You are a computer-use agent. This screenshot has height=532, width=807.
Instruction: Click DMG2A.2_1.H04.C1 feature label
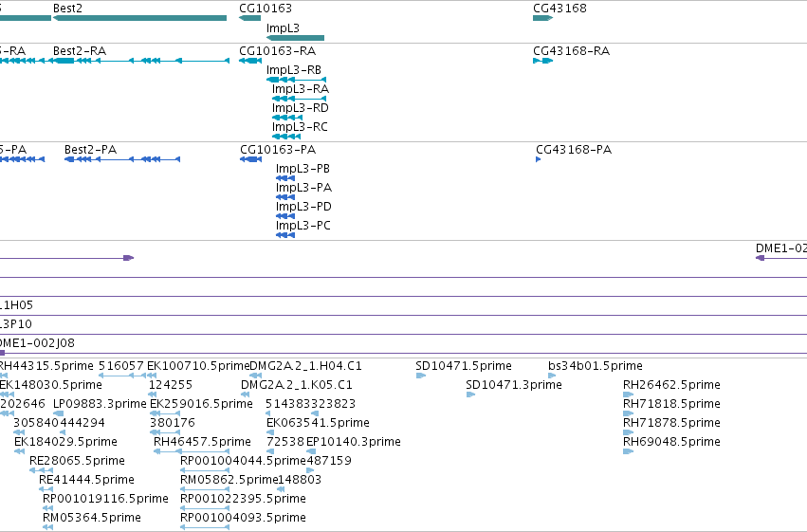tap(305, 366)
